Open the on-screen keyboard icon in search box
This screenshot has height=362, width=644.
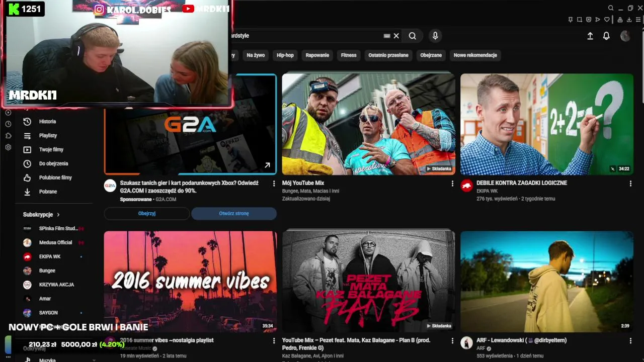(x=387, y=36)
